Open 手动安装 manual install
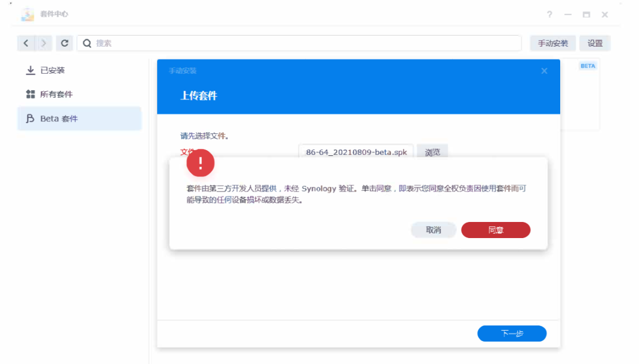This screenshot has height=364, width=639. point(553,43)
